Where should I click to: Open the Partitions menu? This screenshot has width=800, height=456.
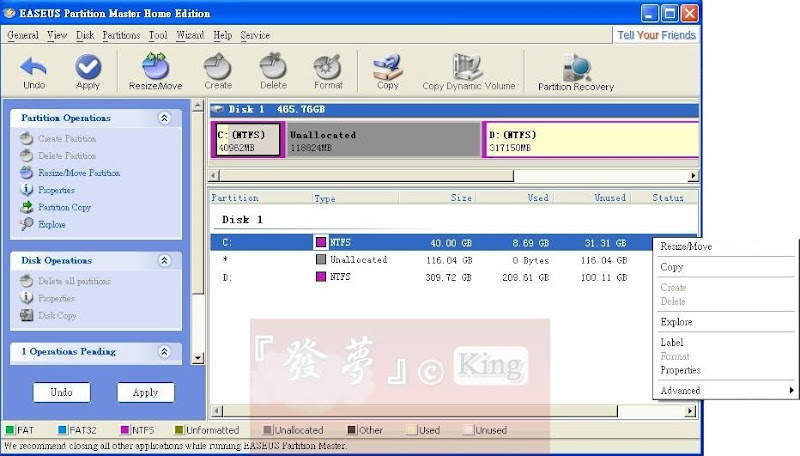(121, 35)
